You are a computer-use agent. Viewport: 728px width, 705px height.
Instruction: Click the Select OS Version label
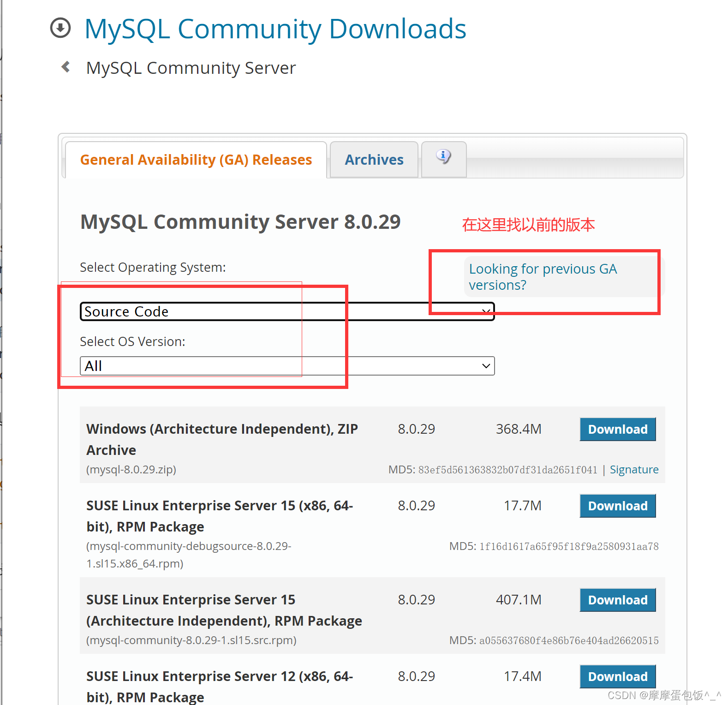(x=132, y=342)
